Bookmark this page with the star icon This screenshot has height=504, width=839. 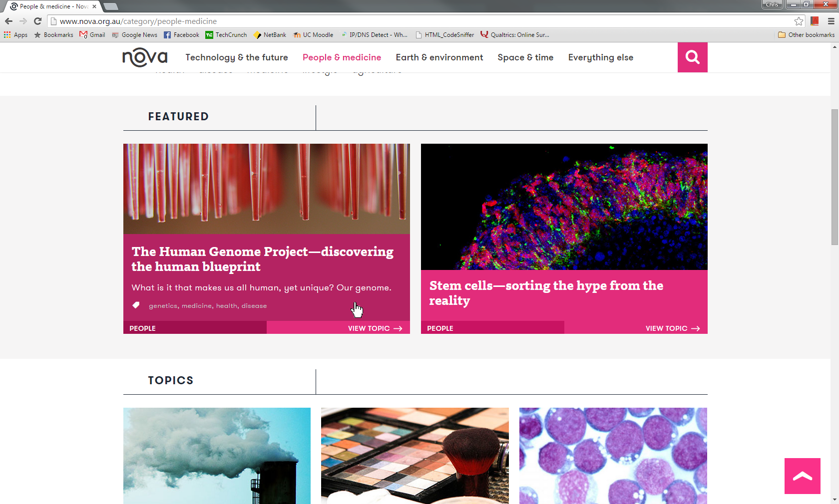tap(799, 21)
